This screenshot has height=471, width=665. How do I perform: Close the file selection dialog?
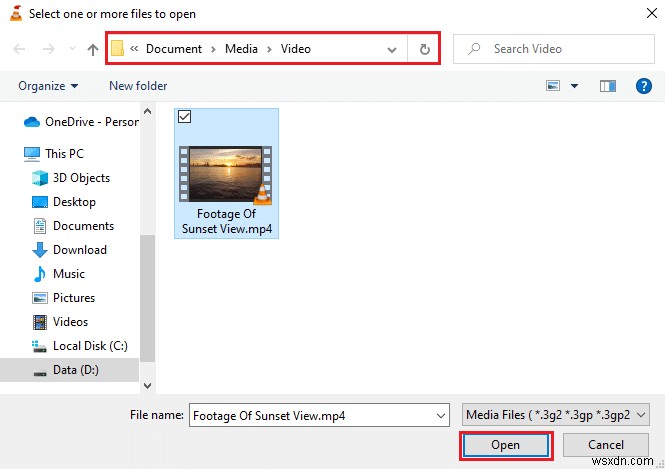pyautogui.click(x=651, y=13)
